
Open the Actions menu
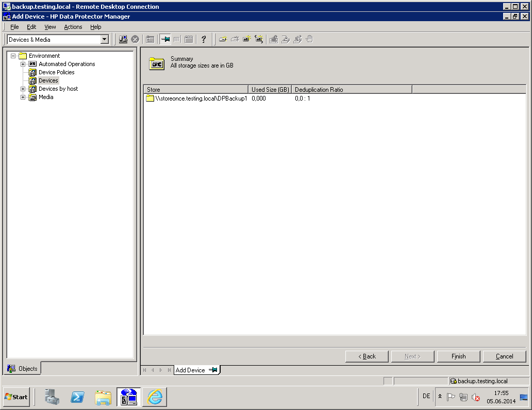[73, 27]
